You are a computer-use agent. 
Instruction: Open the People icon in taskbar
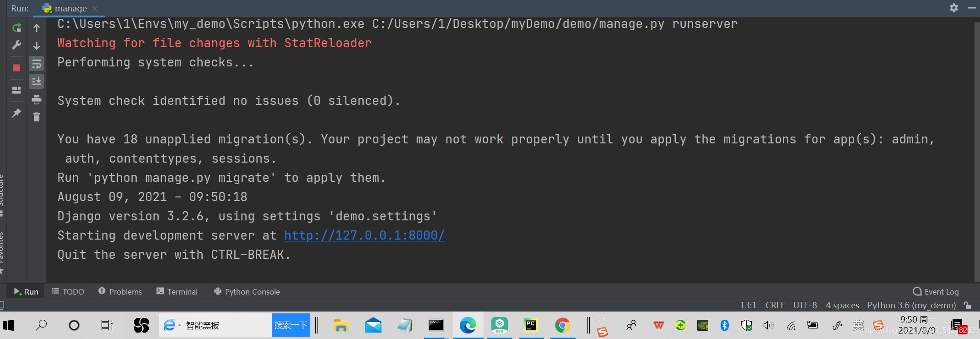pyautogui.click(x=631, y=326)
